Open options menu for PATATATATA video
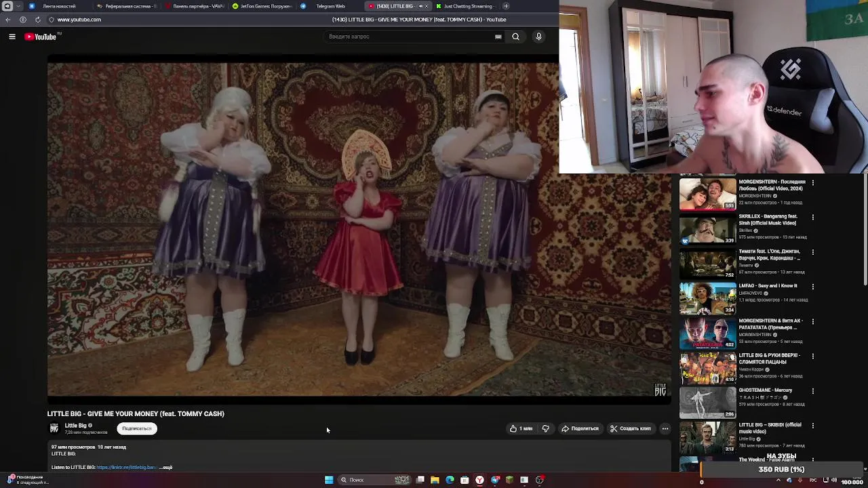The image size is (868, 488). coord(812,321)
